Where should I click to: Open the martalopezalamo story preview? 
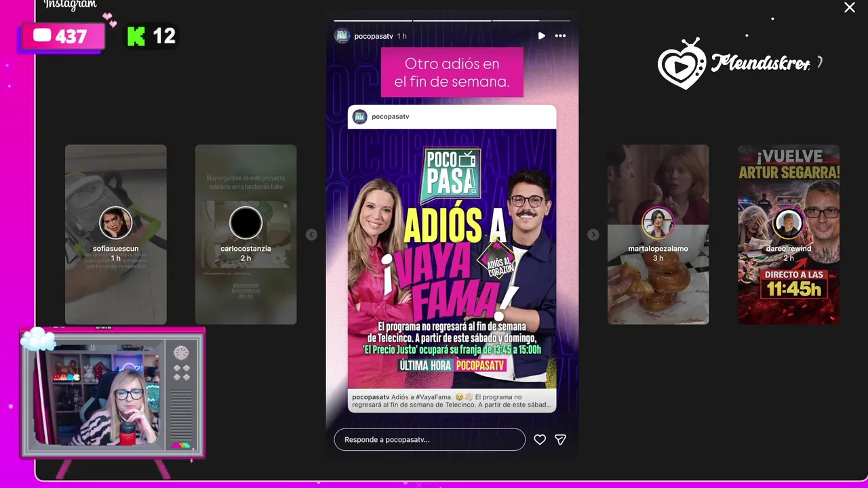658,235
